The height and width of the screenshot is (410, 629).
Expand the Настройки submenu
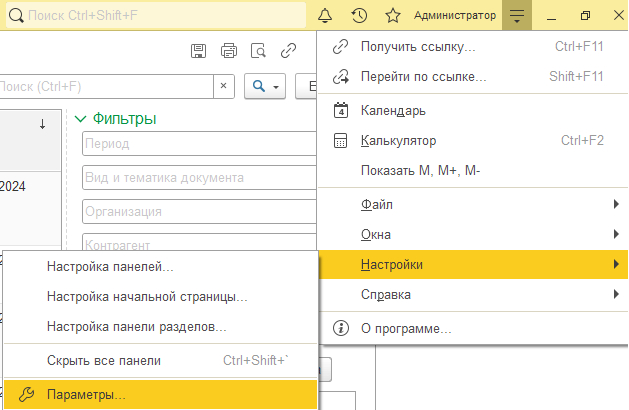[473, 264]
